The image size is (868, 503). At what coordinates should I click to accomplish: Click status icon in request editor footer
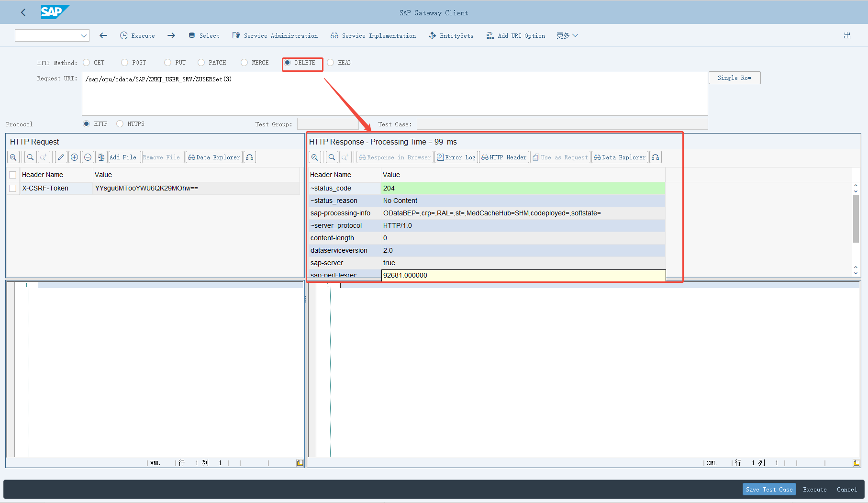pos(300,463)
